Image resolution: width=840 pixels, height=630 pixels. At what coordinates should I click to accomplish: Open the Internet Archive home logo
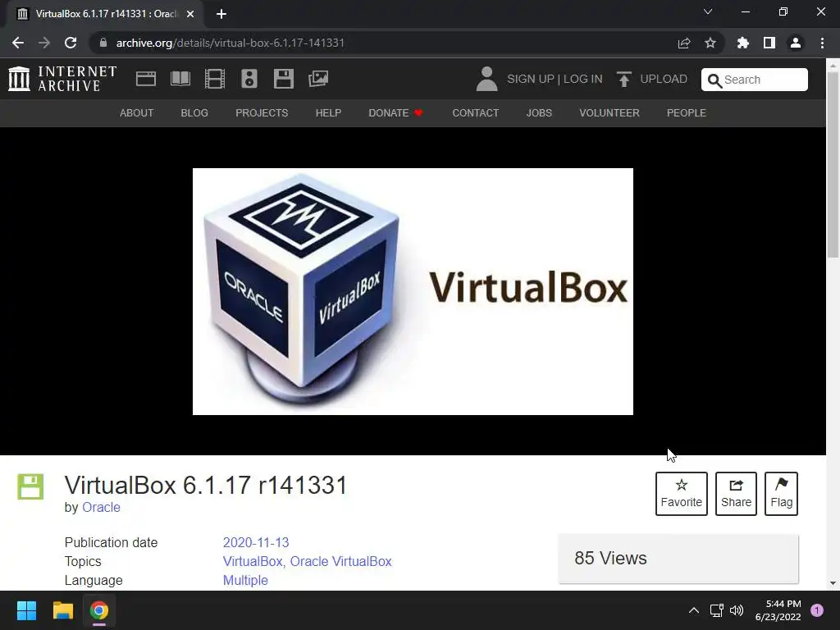[x=62, y=79]
